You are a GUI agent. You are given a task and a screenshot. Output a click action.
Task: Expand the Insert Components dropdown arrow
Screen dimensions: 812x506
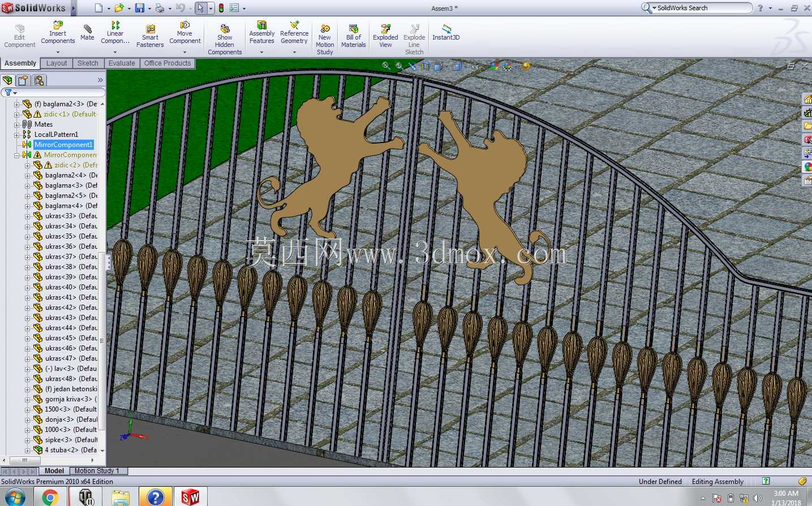(58, 52)
